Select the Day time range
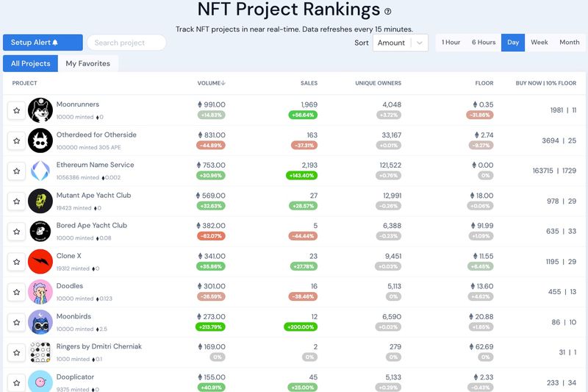 (513, 43)
